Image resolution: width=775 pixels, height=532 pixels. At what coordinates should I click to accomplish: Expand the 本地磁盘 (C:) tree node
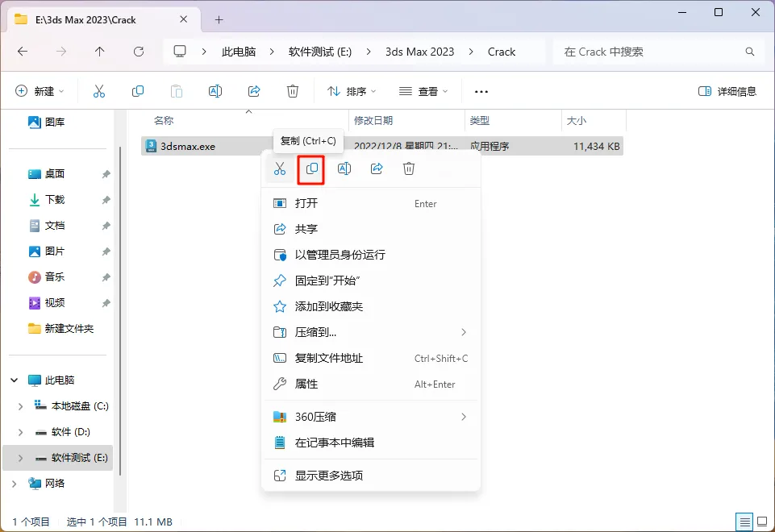(20, 406)
